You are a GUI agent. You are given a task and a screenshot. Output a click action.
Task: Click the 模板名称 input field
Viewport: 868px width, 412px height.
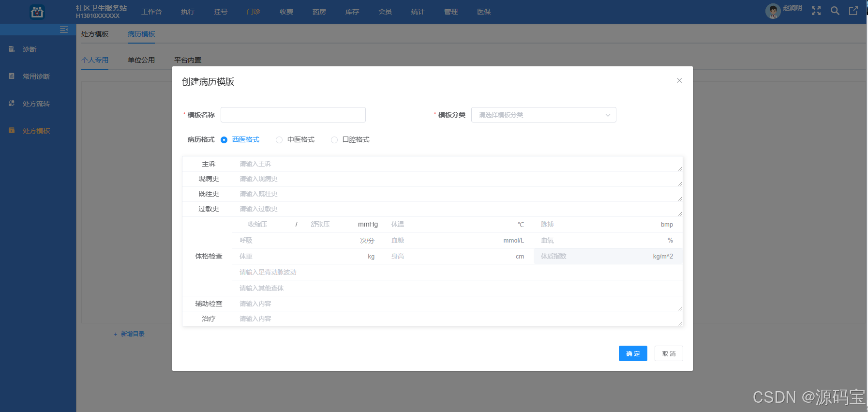(293, 115)
